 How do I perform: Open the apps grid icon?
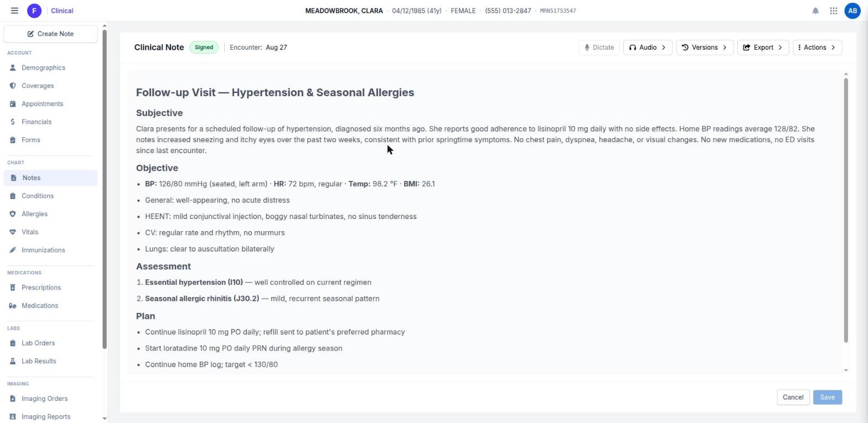pyautogui.click(x=833, y=11)
